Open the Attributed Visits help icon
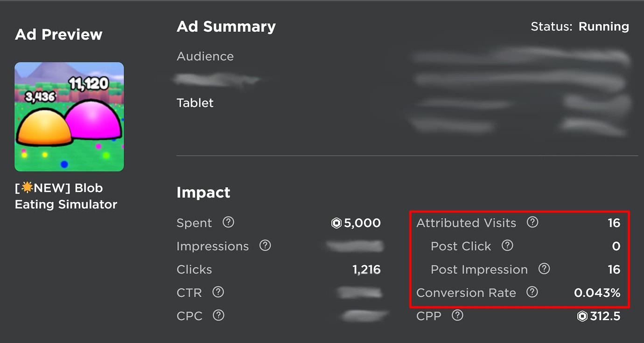The width and height of the screenshot is (644, 343). (x=532, y=223)
